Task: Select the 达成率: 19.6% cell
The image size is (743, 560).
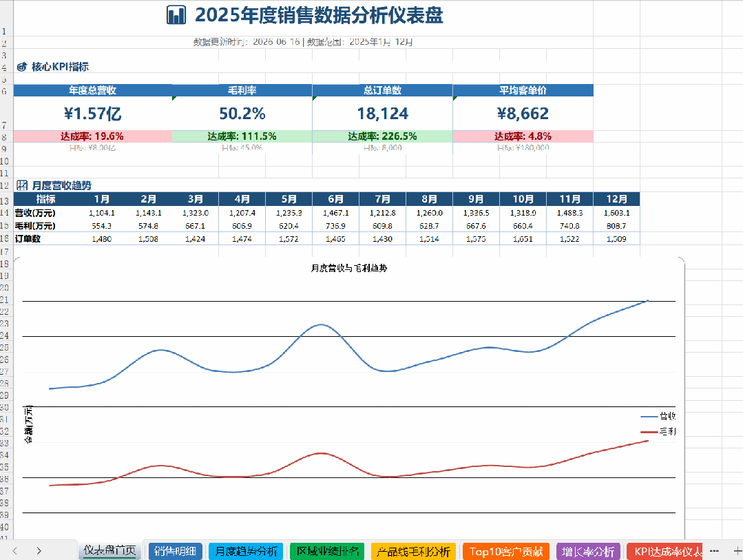Action: (x=93, y=136)
